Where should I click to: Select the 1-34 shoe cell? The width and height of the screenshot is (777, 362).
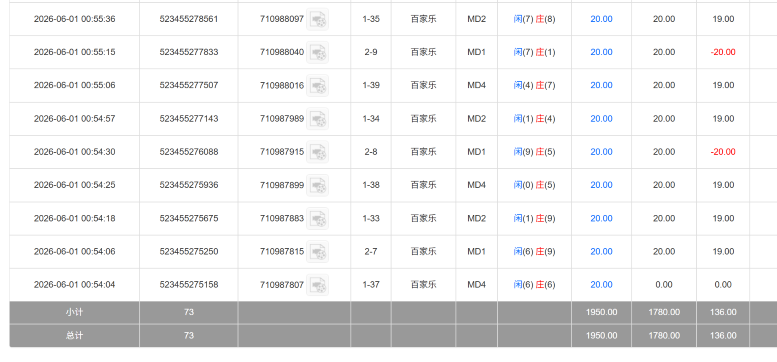(371, 119)
